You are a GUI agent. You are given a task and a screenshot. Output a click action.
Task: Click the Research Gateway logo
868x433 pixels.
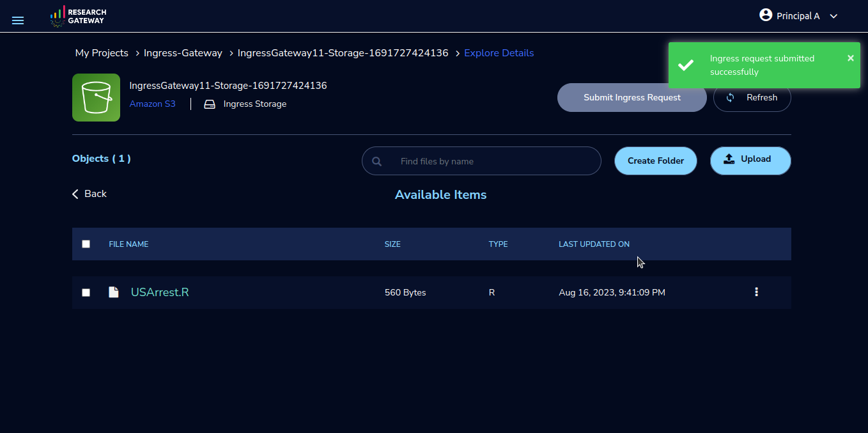click(x=79, y=16)
